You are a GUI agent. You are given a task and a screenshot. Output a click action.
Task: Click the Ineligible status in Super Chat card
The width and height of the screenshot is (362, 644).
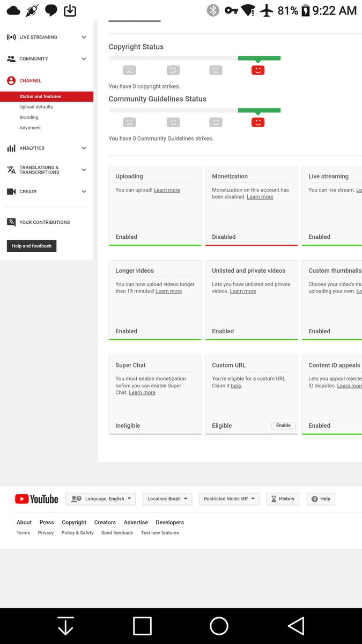pos(128,426)
